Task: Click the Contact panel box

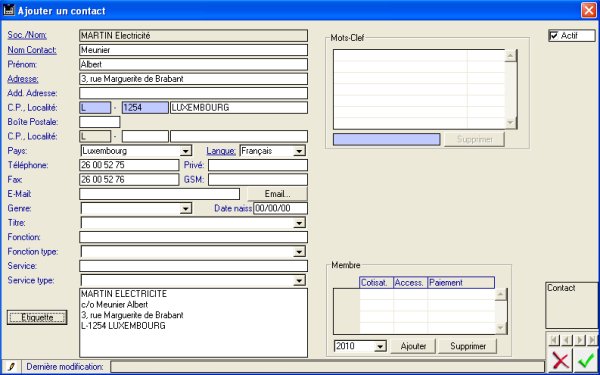Action: tap(572, 305)
